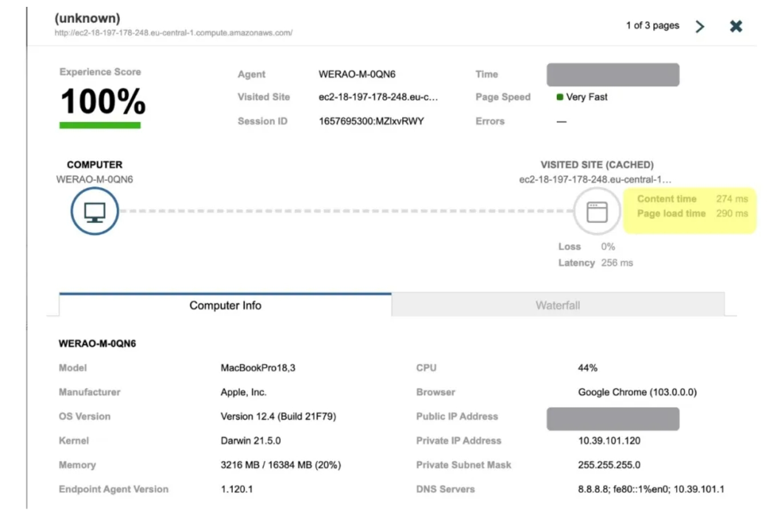Select the Computer Info tab
Image resolution: width=780 pixels, height=532 pixels.
pos(225,305)
